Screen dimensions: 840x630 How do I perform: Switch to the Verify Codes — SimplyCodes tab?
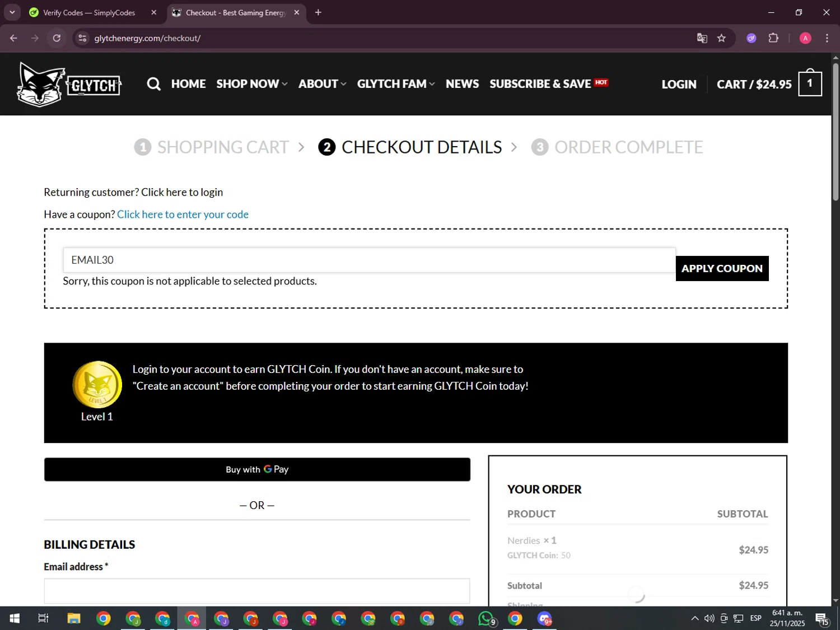click(x=94, y=12)
